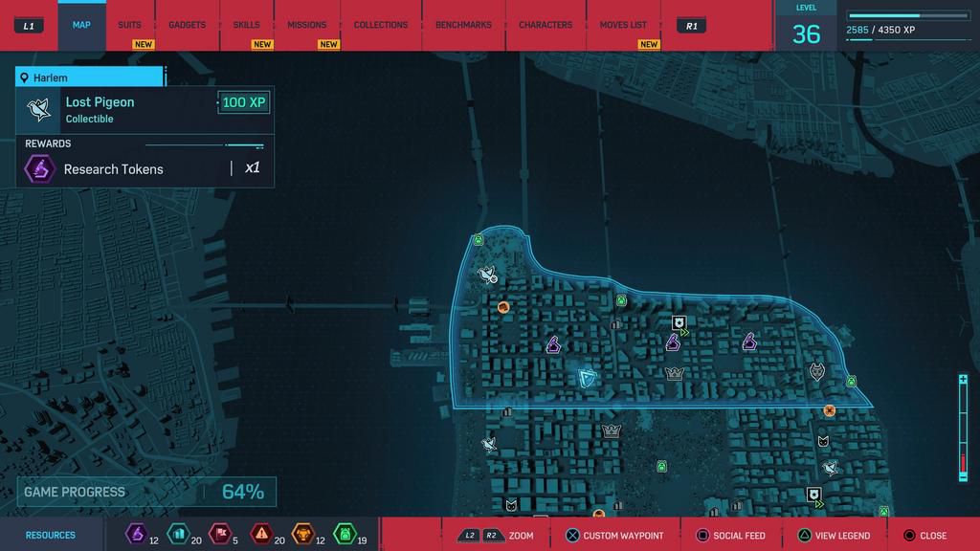Select the black cat marker south of Harlem
The image size is (980, 551).
click(x=822, y=441)
